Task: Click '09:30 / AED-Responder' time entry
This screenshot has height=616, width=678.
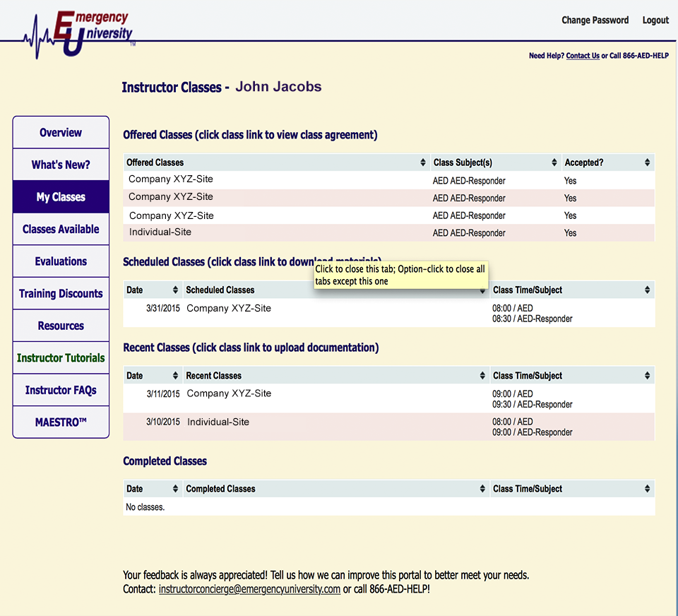Action: 533,405
